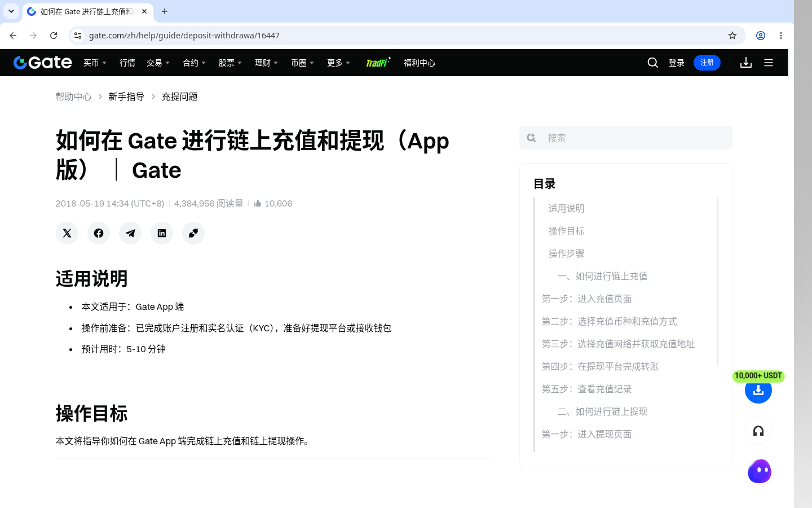Share article on Facebook
The image size is (812, 508).
[99, 233]
